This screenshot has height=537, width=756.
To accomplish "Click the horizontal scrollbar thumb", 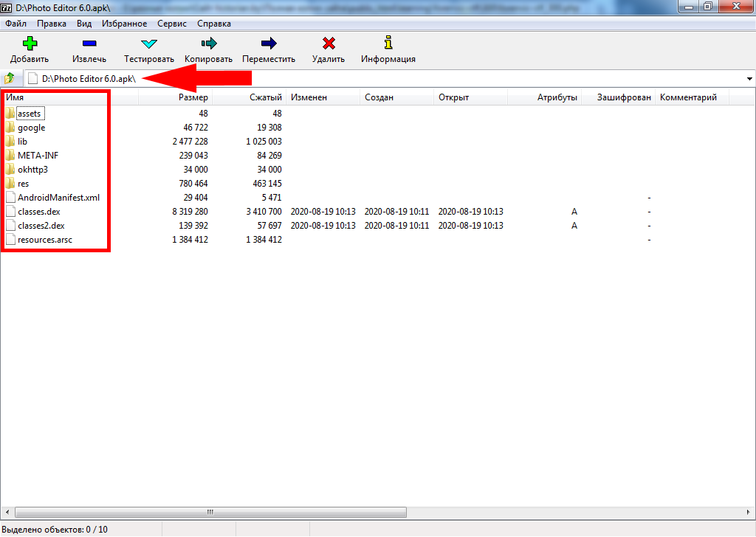I will point(210,512).
